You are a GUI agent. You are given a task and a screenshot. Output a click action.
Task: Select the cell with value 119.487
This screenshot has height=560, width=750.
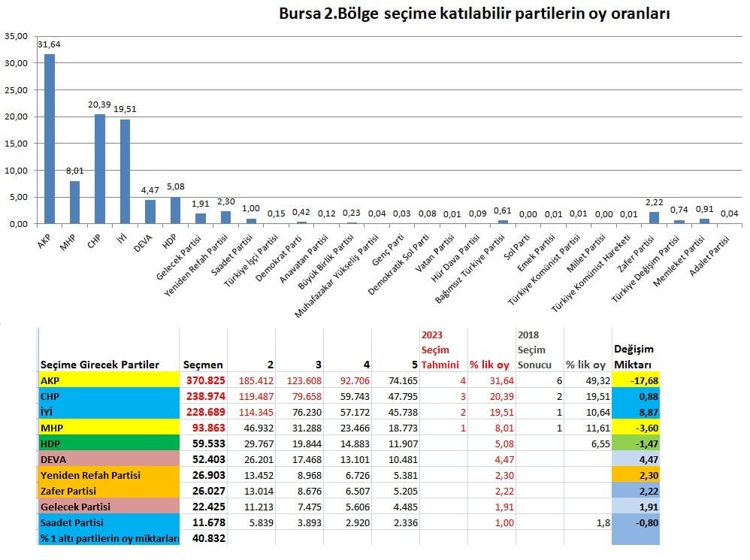[252, 396]
